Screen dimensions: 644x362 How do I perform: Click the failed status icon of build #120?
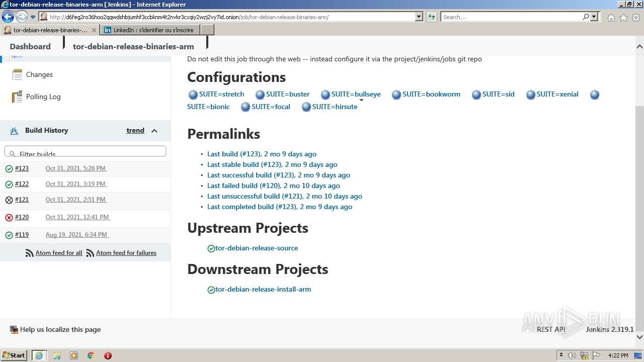coord(9,218)
